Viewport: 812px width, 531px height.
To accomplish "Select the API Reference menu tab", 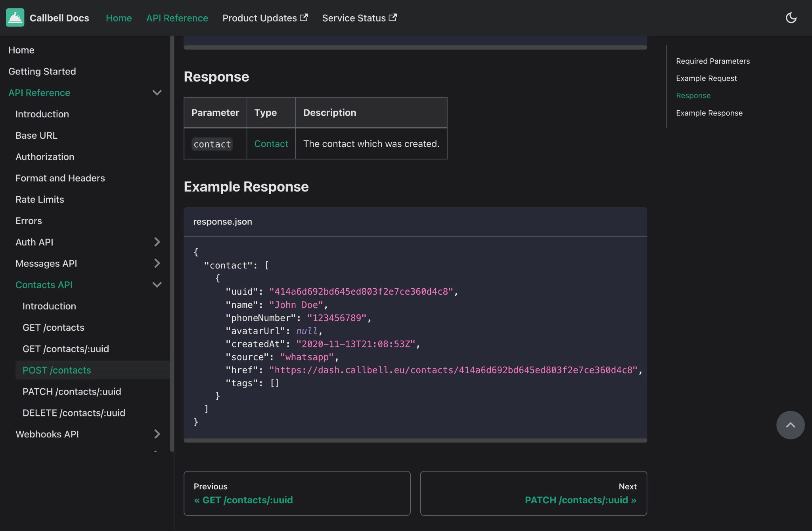I will coord(177,18).
